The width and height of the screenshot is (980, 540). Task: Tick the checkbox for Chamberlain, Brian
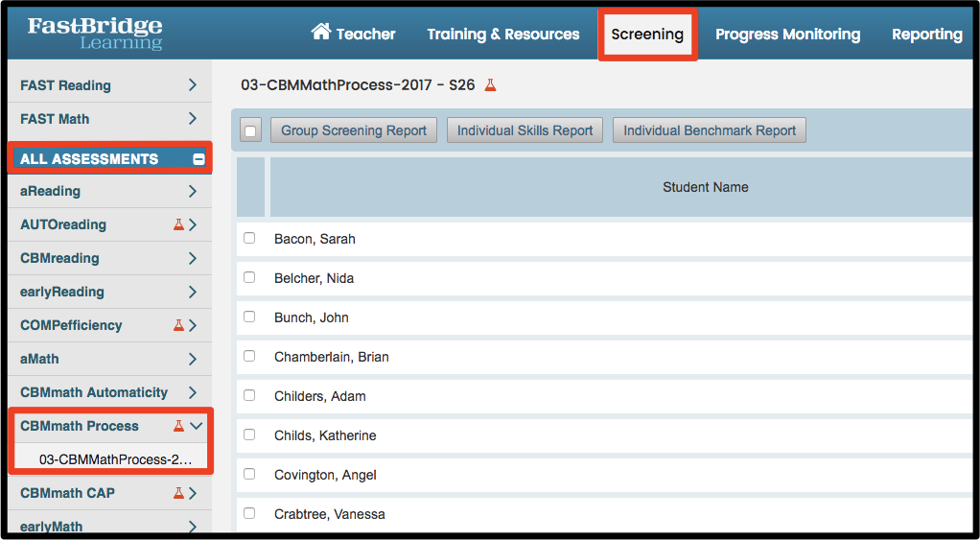coord(249,356)
